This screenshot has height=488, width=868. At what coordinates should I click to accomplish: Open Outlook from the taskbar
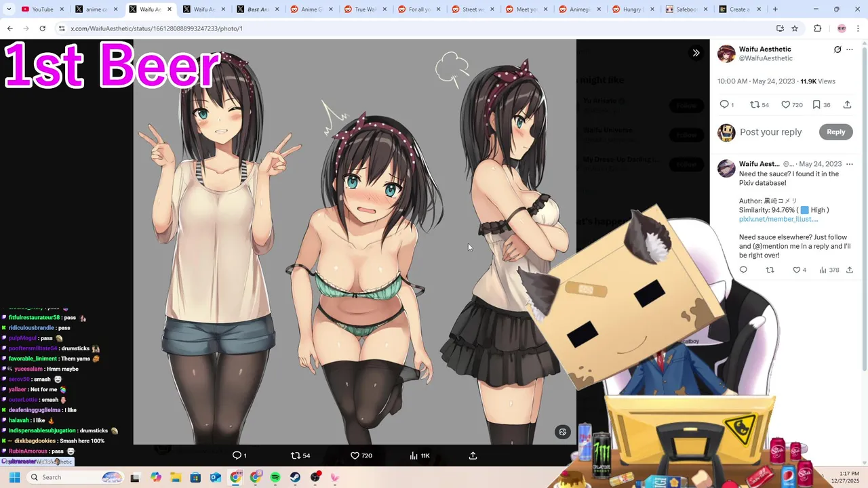216,477
